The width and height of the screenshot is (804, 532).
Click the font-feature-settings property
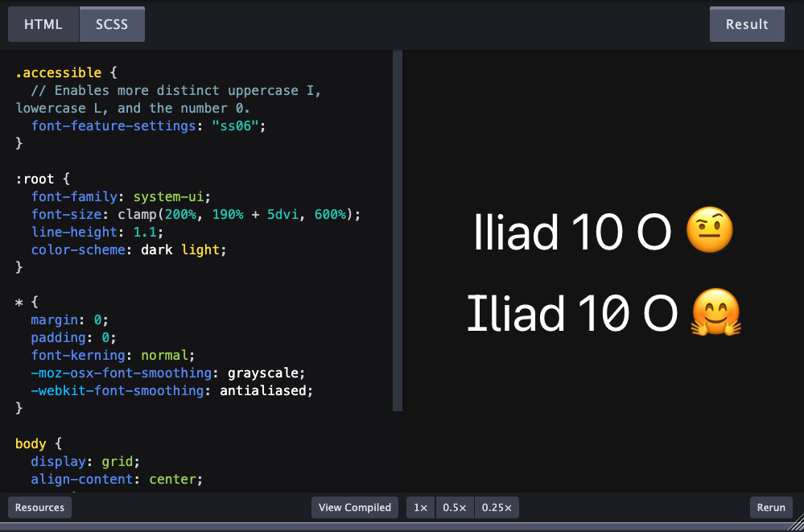pyautogui.click(x=113, y=126)
